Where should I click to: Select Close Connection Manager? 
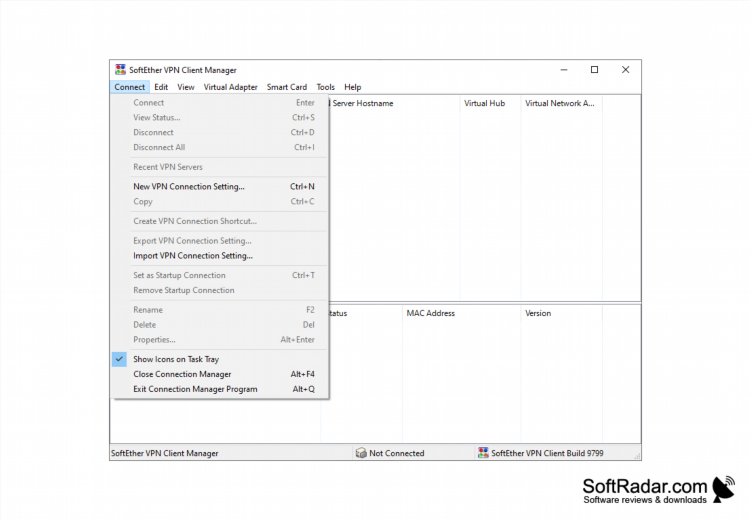click(x=220, y=374)
